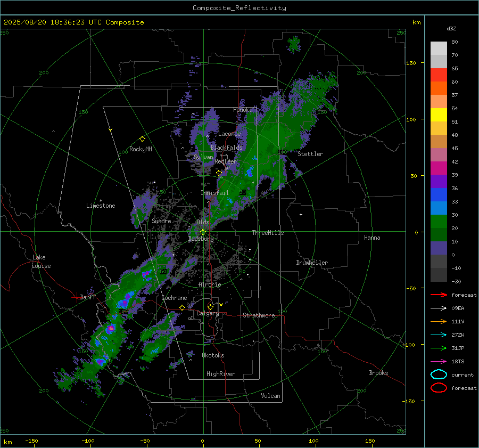Viewport: 479px width, 448px height.
Task: Click the 18TS legend label
Action: (x=458, y=362)
